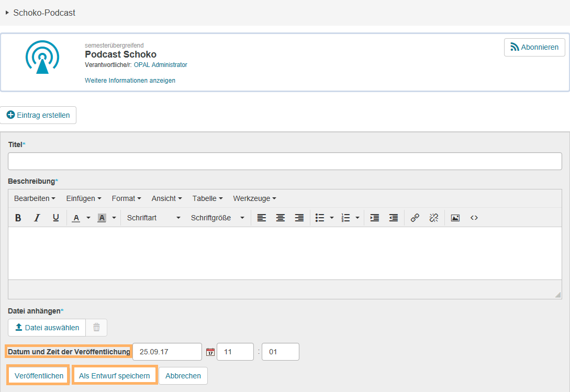
Task: Open the Einfügen menu
Action: coord(84,198)
